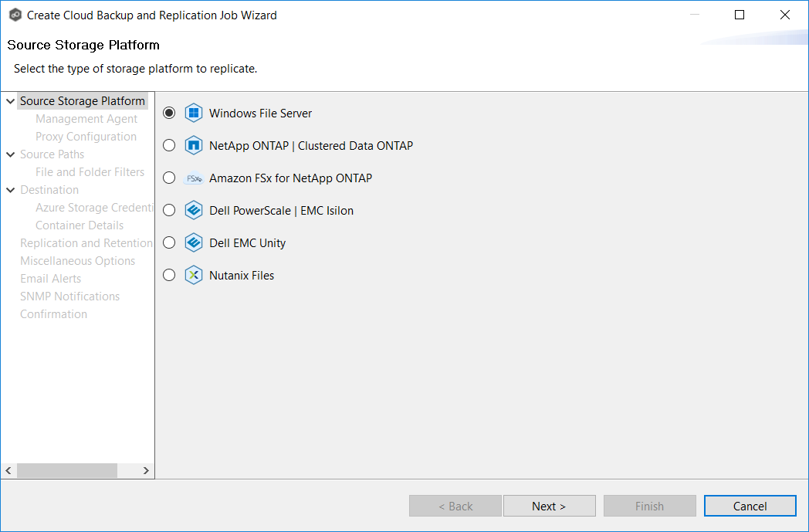Open the Email Alerts step
809x532 pixels.
[51, 279]
